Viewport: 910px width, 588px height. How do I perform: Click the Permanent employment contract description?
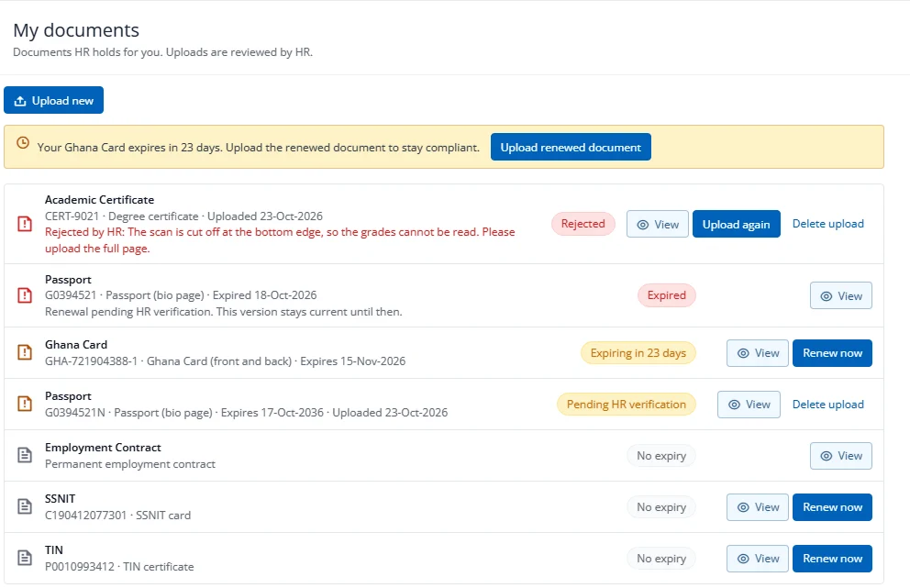pyautogui.click(x=130, y=464)
